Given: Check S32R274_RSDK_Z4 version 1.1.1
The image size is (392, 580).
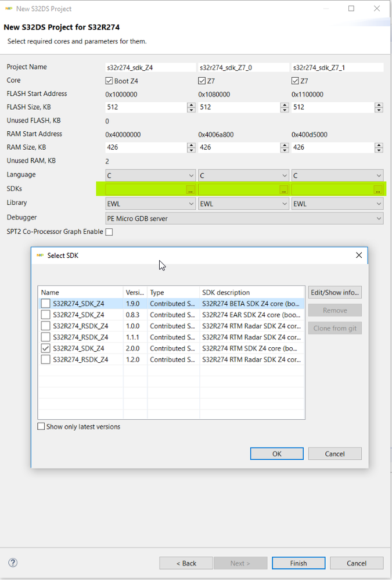Looking at the screenshot, I should 45,337.
